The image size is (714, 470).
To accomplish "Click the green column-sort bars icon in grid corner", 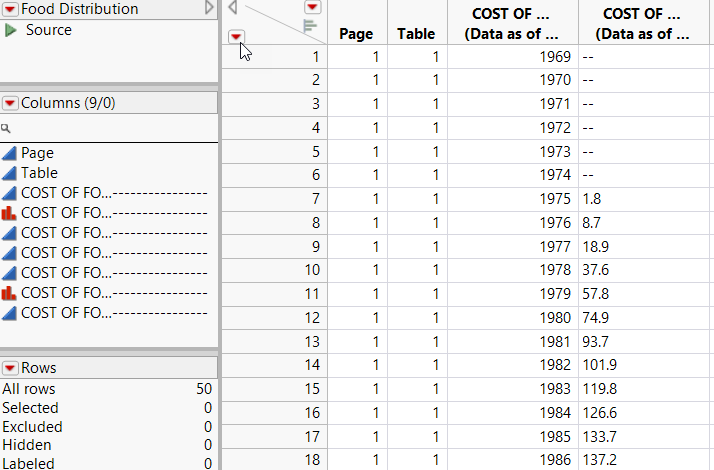I will tap(310, 24).
